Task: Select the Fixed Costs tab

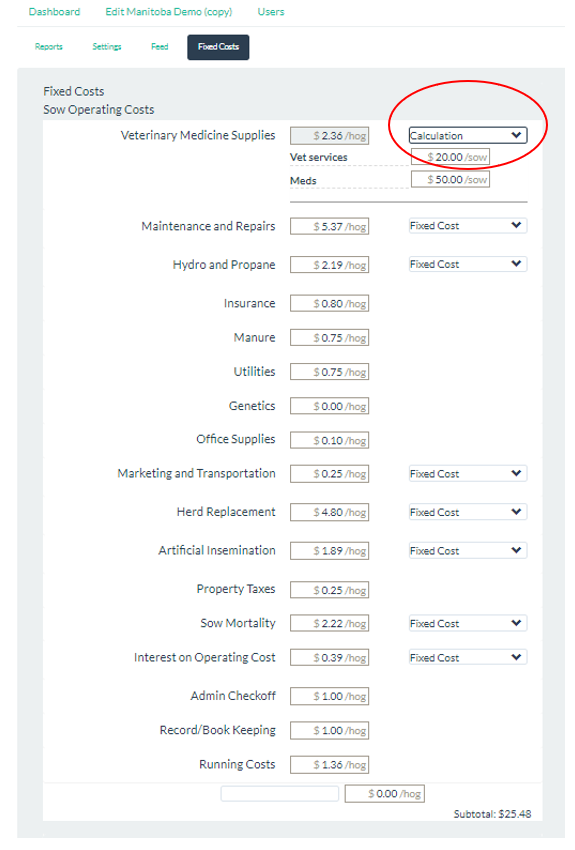Action: [218, 47]
